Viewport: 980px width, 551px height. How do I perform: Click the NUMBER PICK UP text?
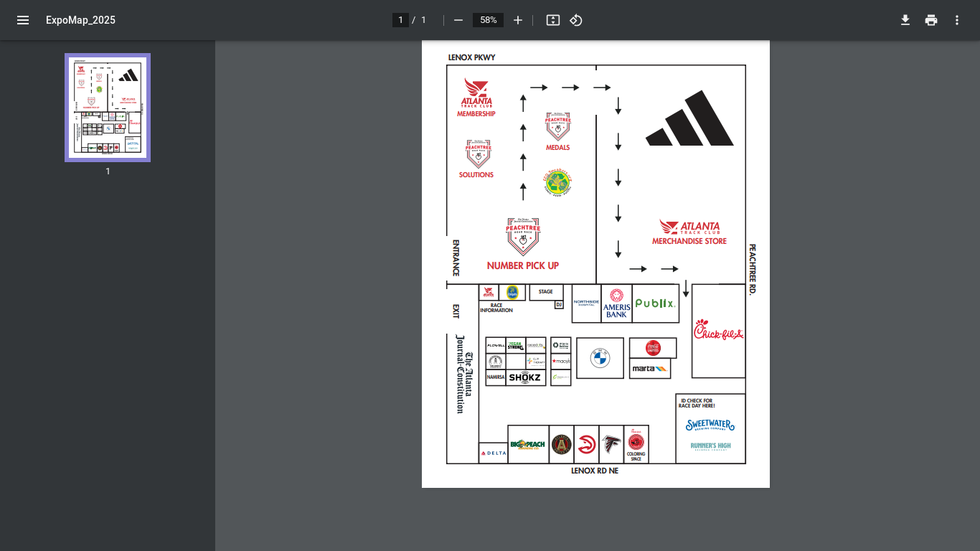(x=523, y=265)
